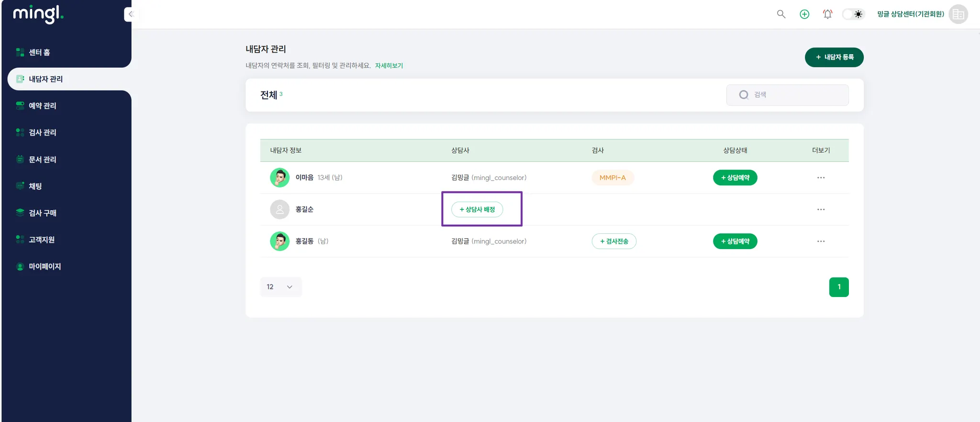Click 상담사 배정 button for 홍길순
The height and width of the screenshot is (422, 980).
[x=477, y=209]
